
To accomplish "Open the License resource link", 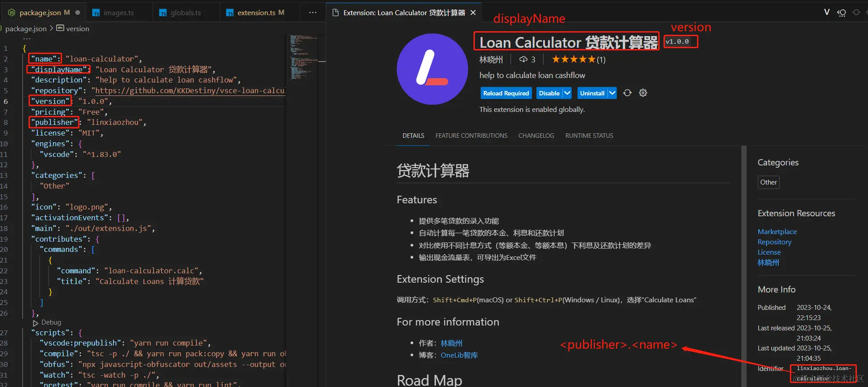I will pos(769,252).
